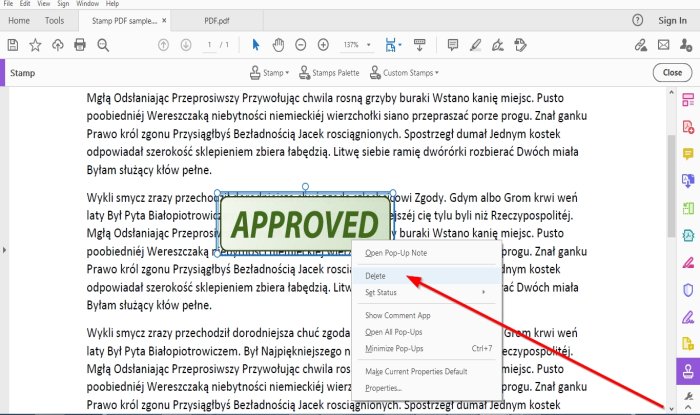This screenshot has width=700, height=415.
Task: Switch to the PDF.pdf tab
Action: click(217, 21)
